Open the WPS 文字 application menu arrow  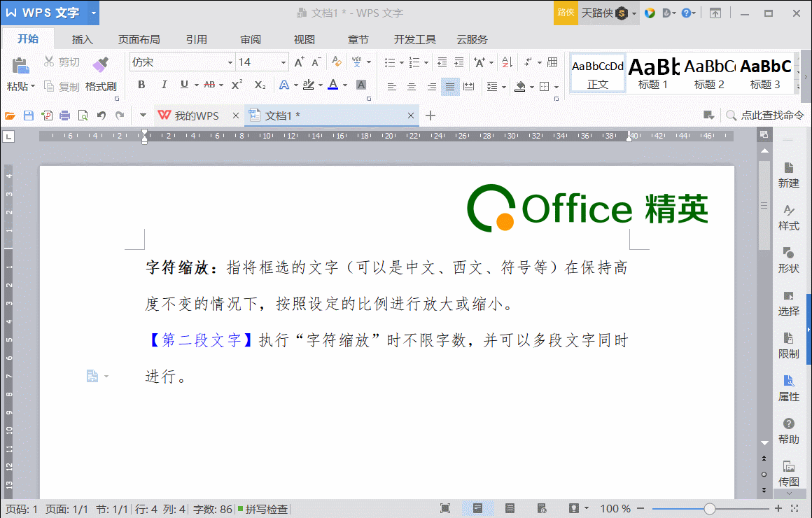click(x=93, y=13)
